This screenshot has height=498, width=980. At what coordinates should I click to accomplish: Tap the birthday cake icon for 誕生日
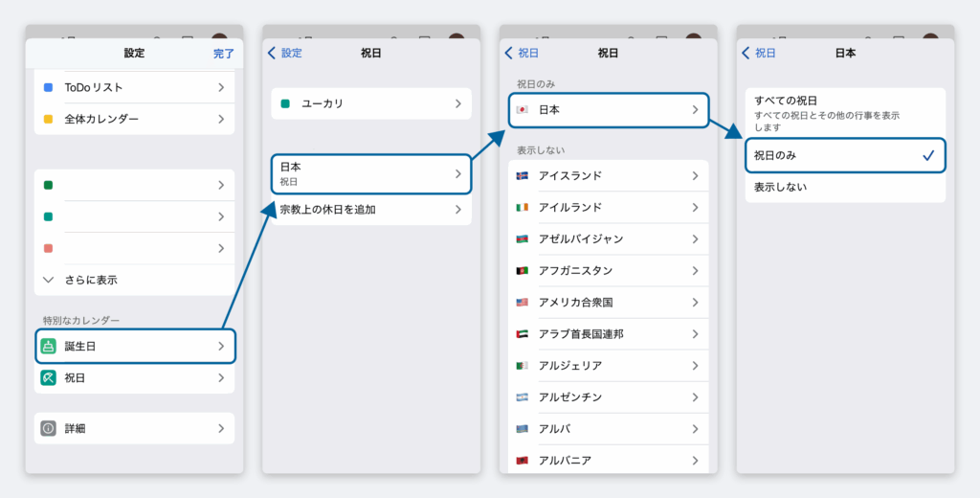point(49,346)
